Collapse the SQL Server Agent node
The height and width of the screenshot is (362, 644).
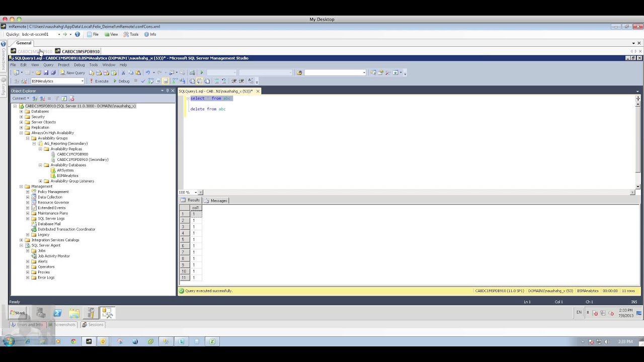[x=21, y=245]
